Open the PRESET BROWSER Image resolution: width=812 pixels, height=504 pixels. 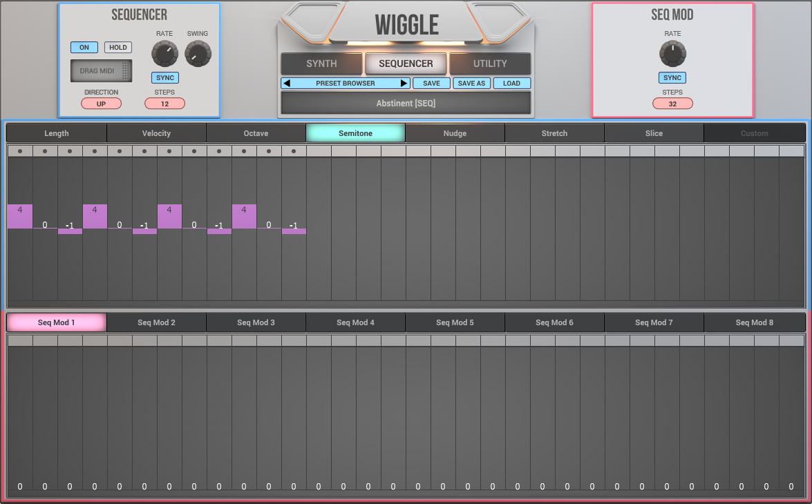346,84
